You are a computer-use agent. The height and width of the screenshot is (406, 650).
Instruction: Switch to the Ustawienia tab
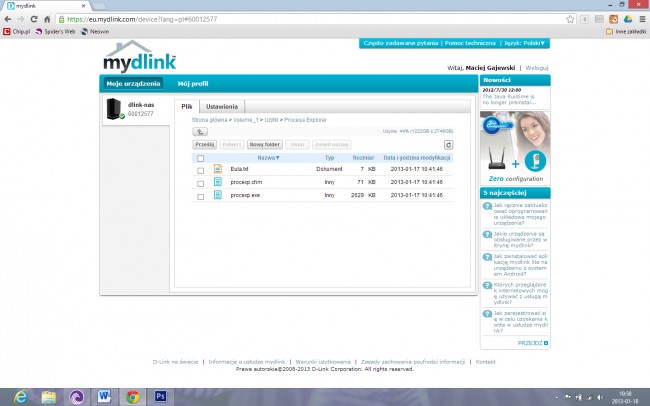222,107
